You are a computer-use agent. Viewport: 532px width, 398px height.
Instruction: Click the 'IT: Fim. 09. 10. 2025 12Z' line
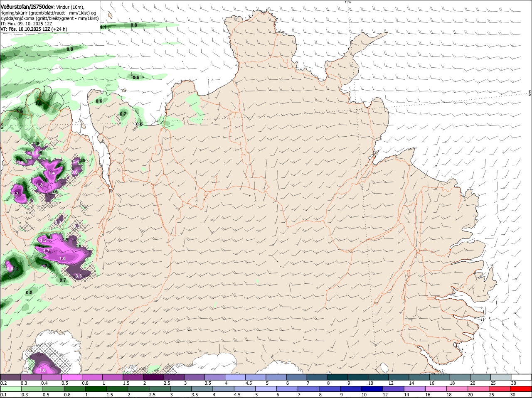tap(26, 24)
